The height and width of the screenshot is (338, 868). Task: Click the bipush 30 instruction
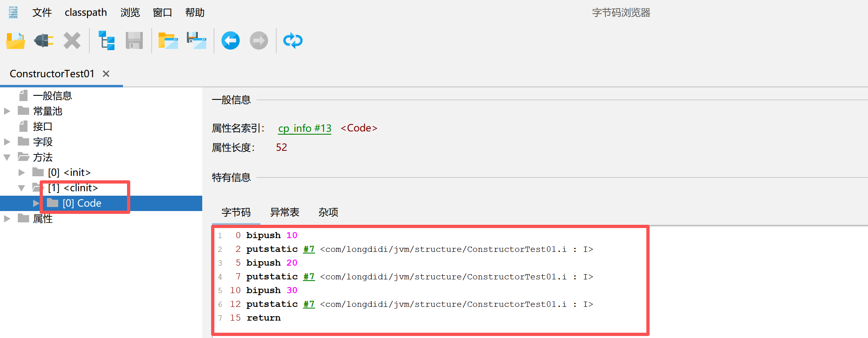[272, 290]
